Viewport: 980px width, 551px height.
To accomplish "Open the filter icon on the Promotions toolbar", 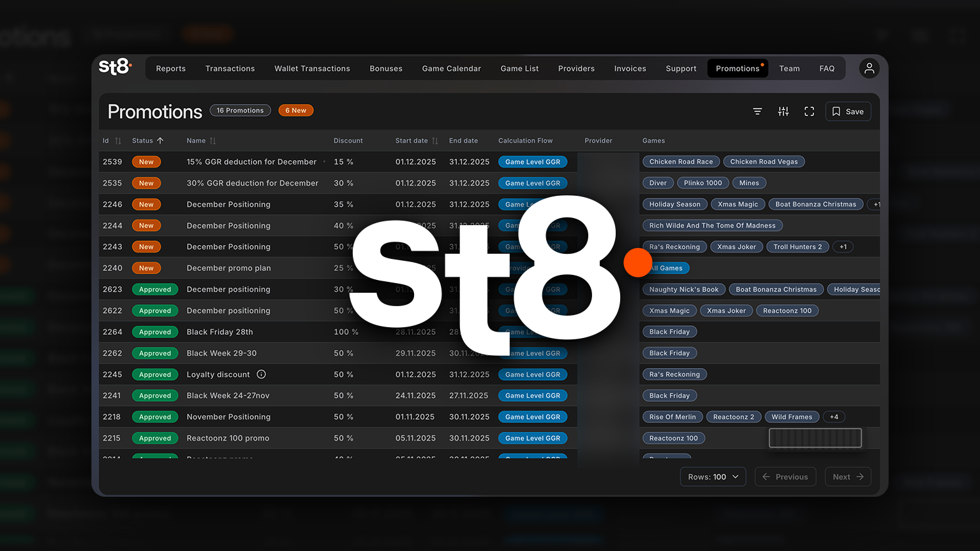I will (757, 111).
